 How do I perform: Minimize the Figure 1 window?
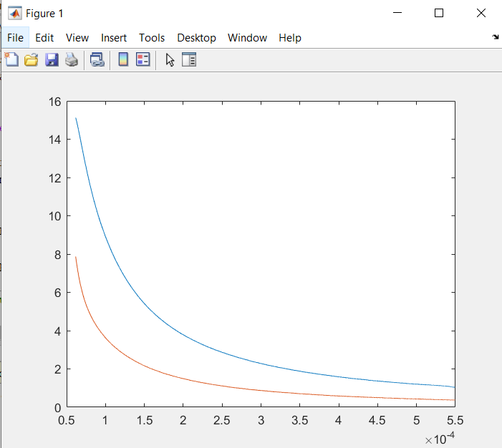pyautogui.click(x=397, y=13)
